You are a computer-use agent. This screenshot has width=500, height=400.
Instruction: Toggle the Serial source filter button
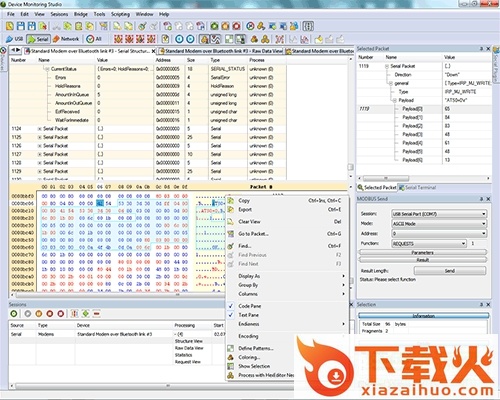[x=38, y=39]
